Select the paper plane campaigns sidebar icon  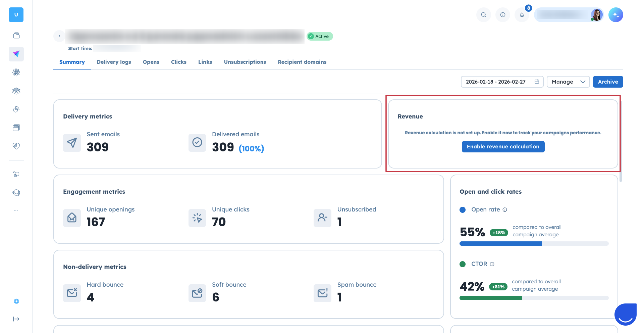[x=16, y=54]
